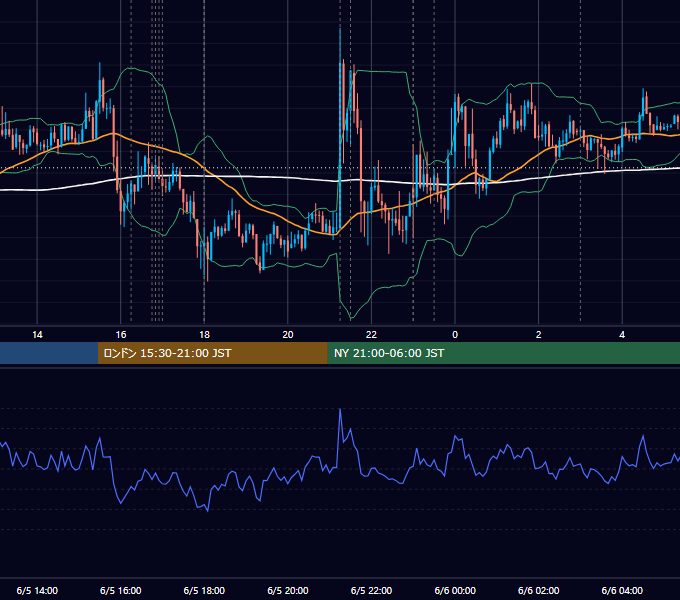Viewport: 680px width, 600px height.
Task: Click the "0" midnight label on the upper time axis
Action: [x=455, y=335]
